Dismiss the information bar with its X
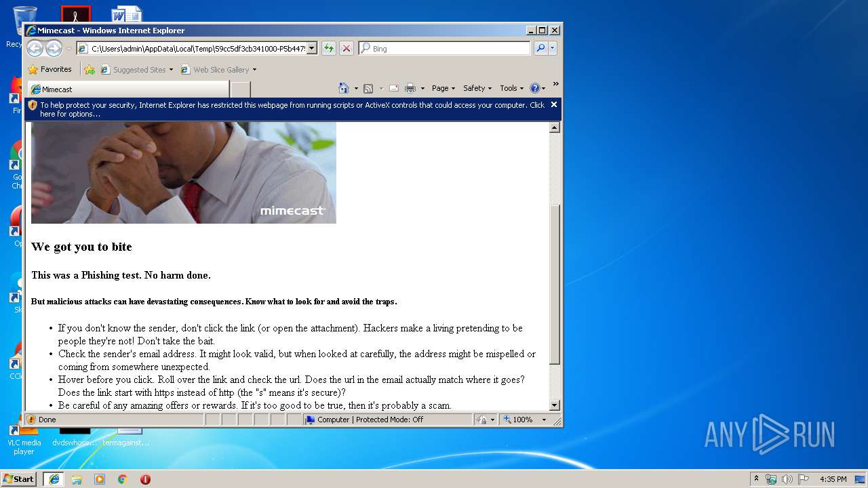 pyautogui.click(x=554, y=104)
